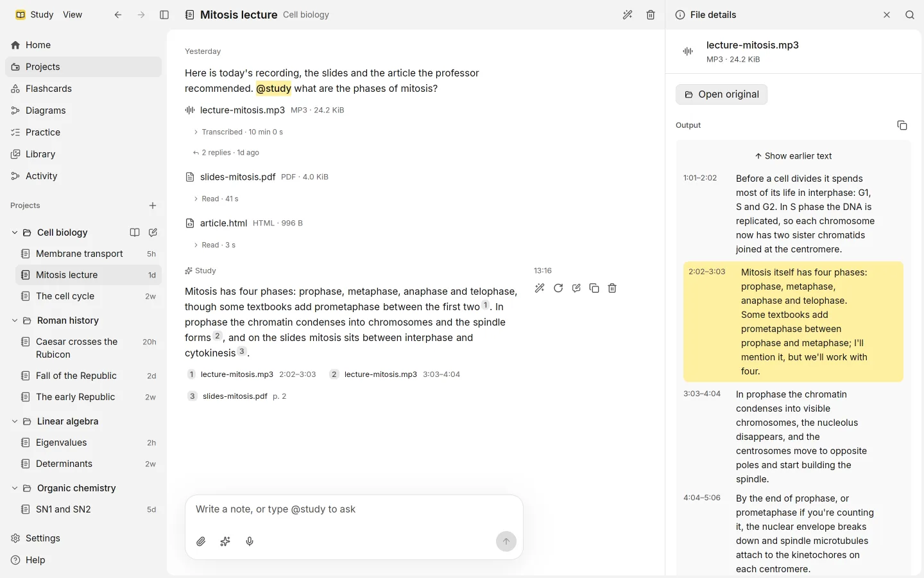Add a new project with plus icon
This screenshot has width=924, height=578.
pos(153,206)
